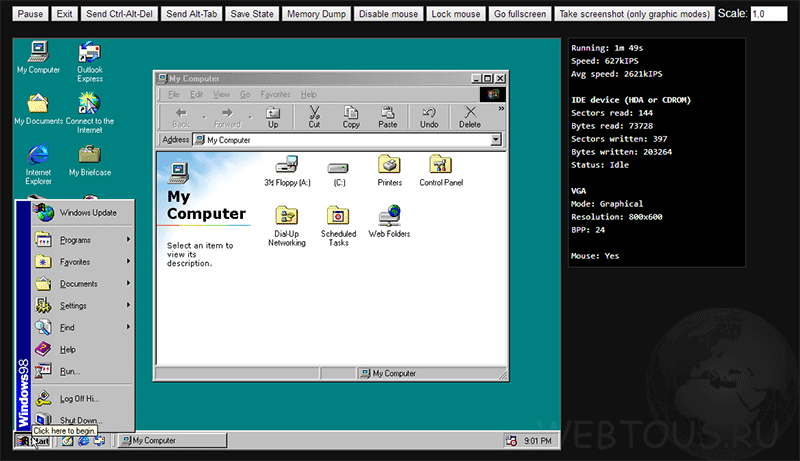This screenshot has width=800, height=461.
Task: Click the Send Ctrl-Alt-Del button
Action: coord(119,14)
